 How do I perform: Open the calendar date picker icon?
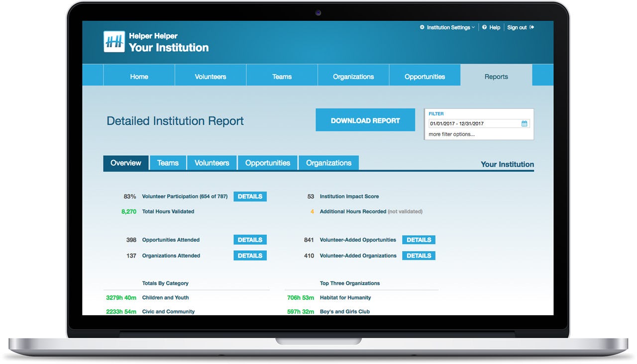click(x=524, y=123)
